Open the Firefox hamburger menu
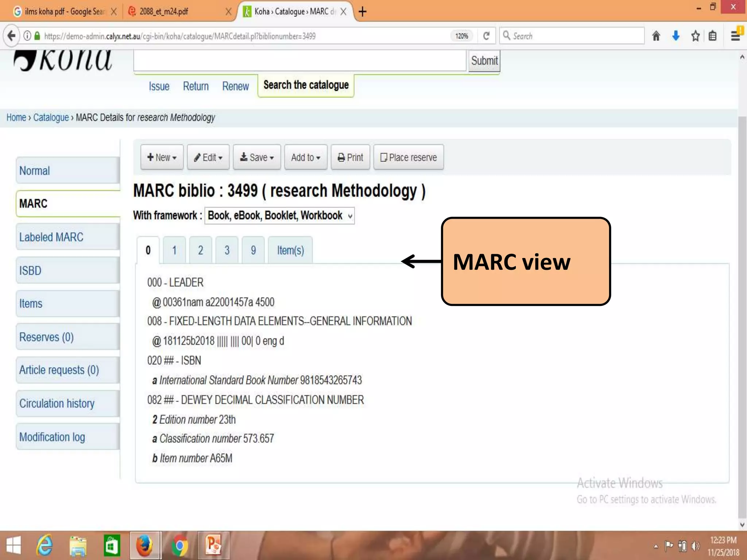This screenshot has width=747, height=560. [x=735, y=36]
